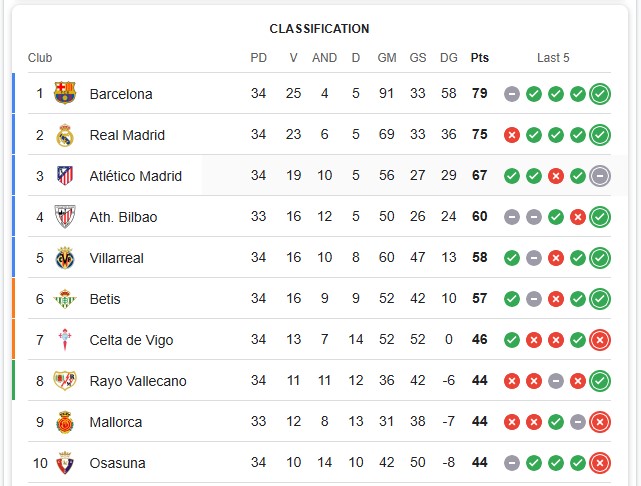This screenshot has width=641, height=486.
Task: Click the Rayo Vallecano club crest
Action: coord(65,381)
